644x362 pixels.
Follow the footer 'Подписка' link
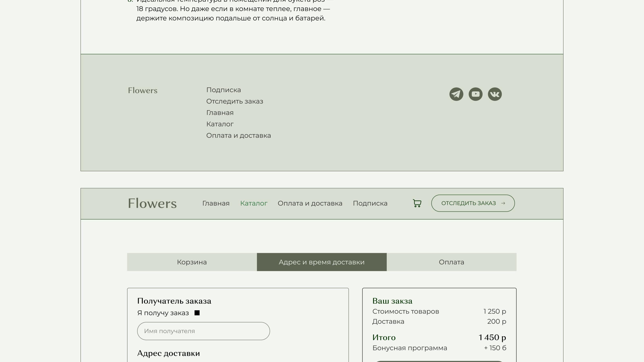(224, 90)
